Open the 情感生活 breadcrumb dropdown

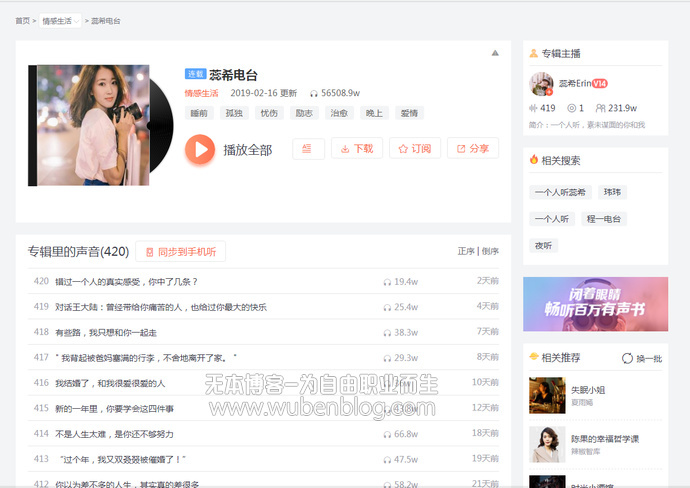click(x=60, y=21)
